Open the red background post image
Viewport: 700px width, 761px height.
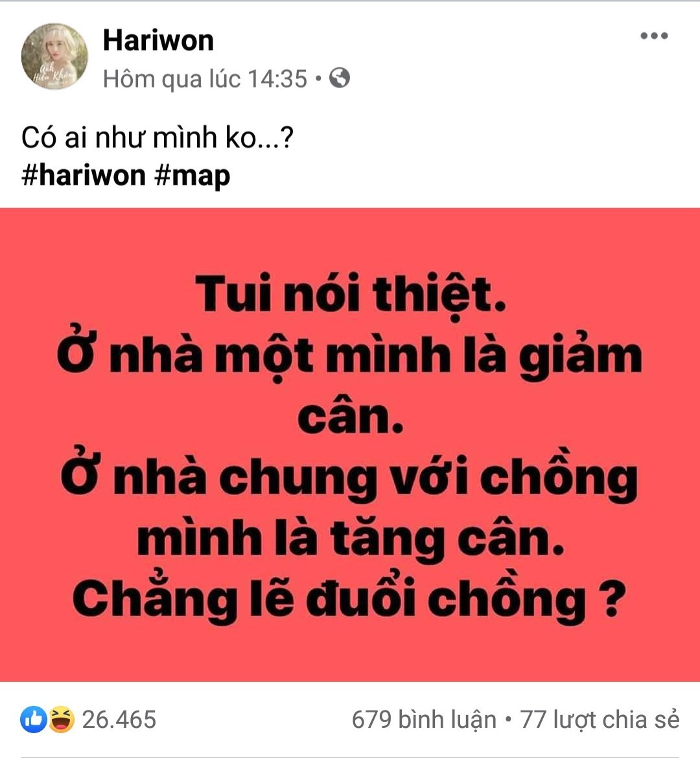click(350, 445)
